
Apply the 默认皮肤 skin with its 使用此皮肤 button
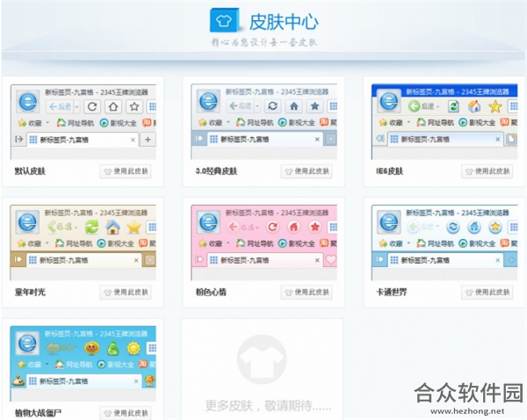click(x=126, y=171)
